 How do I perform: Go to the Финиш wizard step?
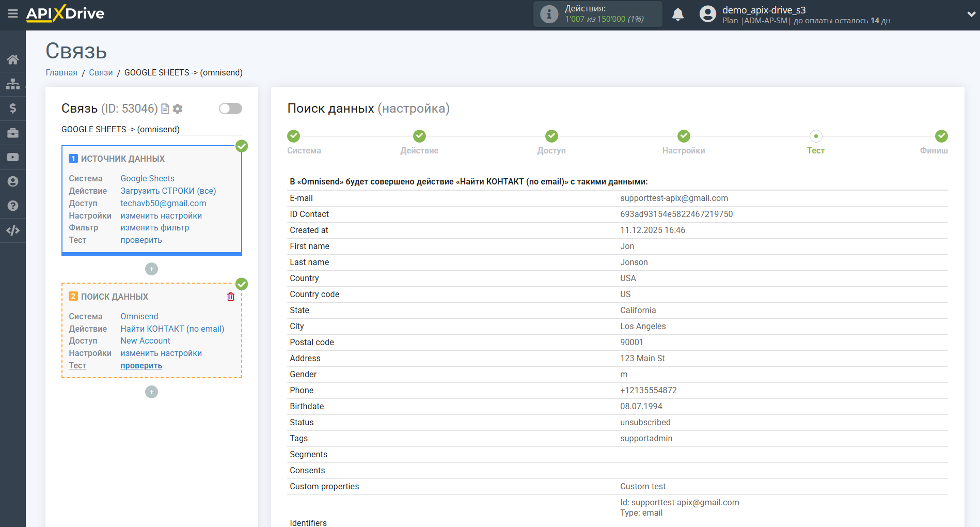[941, 136]
